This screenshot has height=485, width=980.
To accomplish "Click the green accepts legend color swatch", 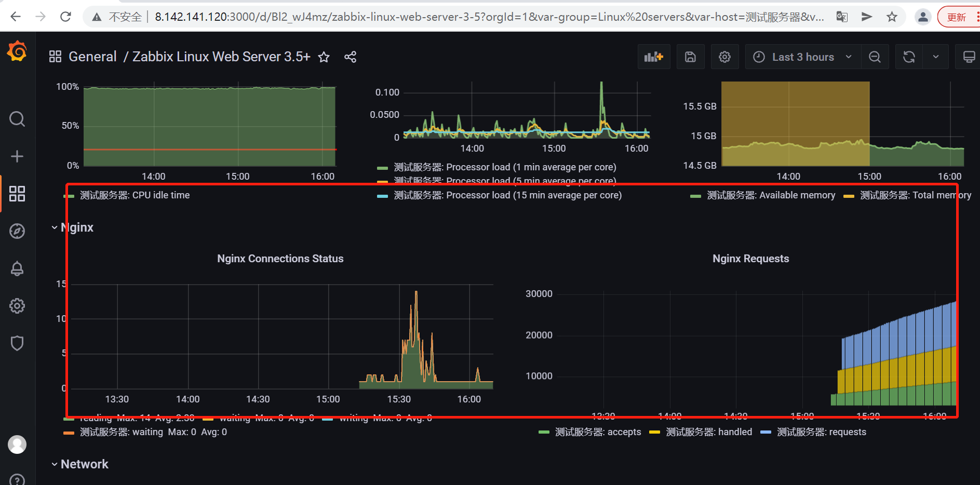I will (543, 432).
